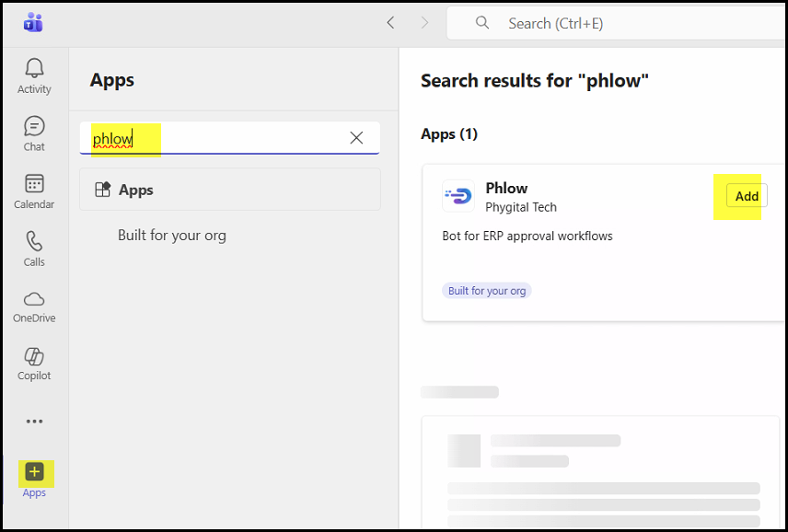Go forward using the right chevron

pyautogui.click(x=424, y=23)
